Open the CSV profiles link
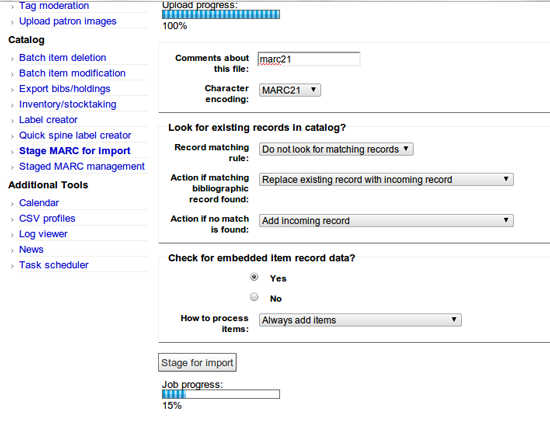This screenshot has width=550, height=438. [47, 218]
